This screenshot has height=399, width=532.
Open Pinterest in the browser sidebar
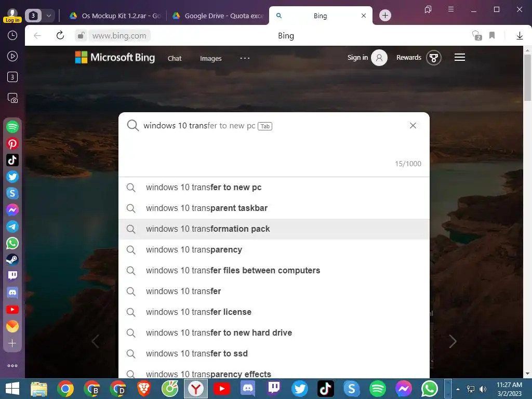pos(12,143)
